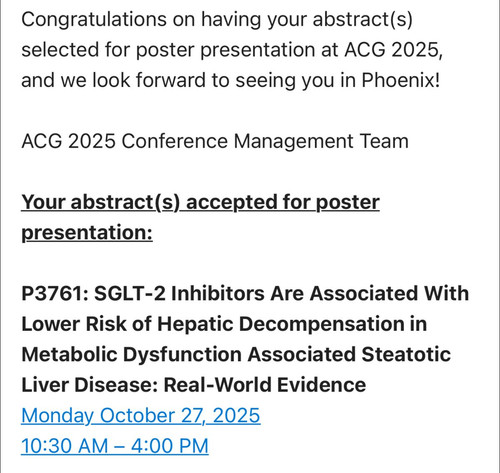Click the word Conference in the signature
Screen dimensions: 500x473
[175, 141]
